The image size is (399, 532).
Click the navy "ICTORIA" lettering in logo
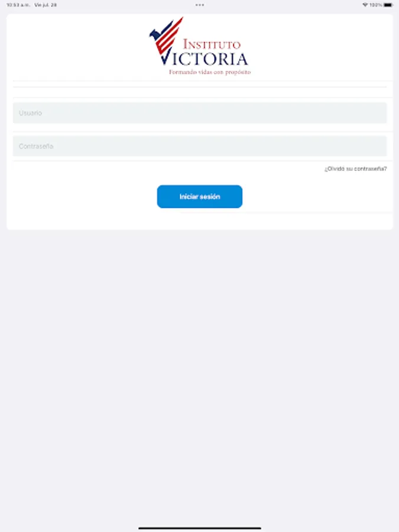click(x=210, y=59)
